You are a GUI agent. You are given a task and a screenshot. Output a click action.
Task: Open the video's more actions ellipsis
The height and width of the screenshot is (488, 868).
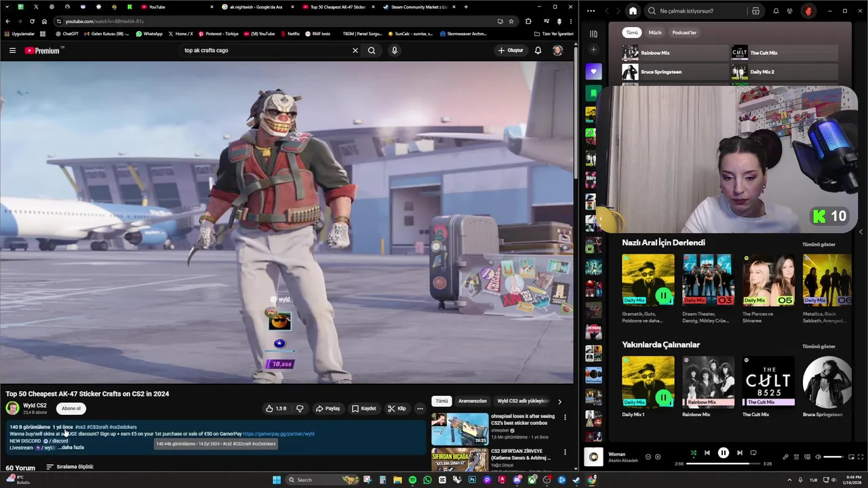coord(420,409)
